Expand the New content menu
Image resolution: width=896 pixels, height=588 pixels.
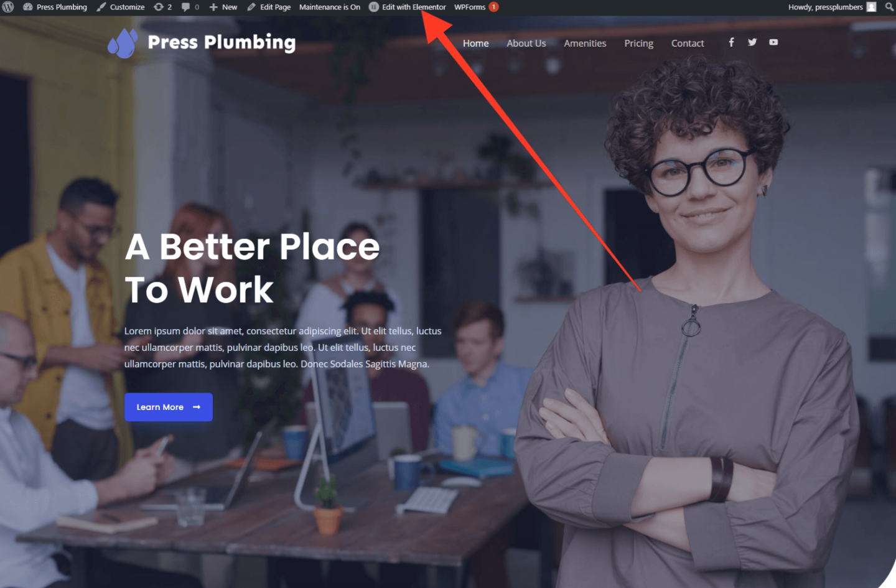[x=223, y=7]
